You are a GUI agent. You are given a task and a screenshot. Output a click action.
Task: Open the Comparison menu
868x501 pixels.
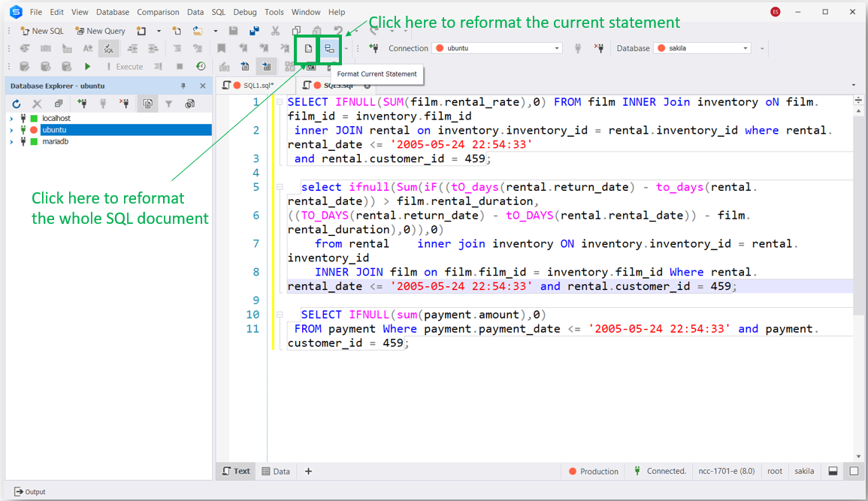[158, 11]
